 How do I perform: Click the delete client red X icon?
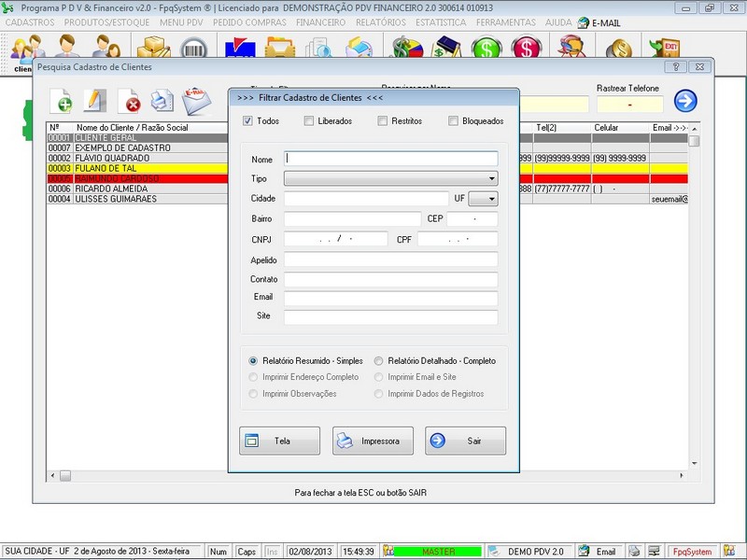pos(129,101)
